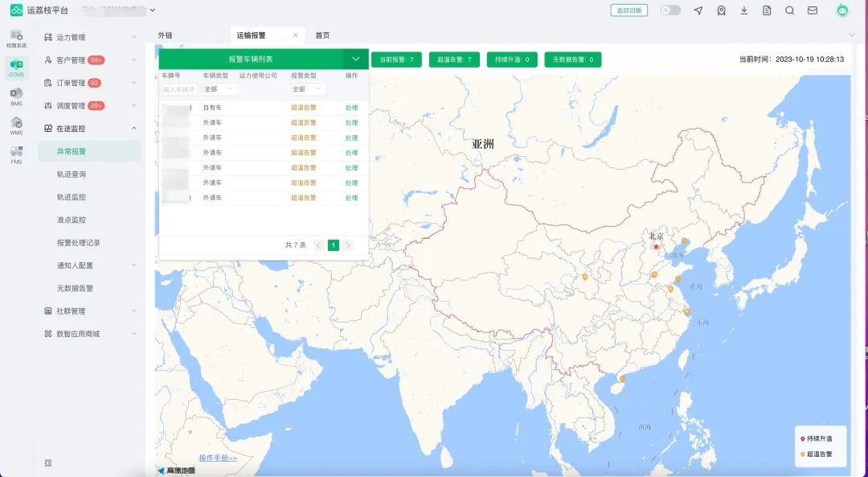Viewport: 868px width, 477px height.
Task: Open the tab overflow chevron at far right
Action: tap(852, 35)
